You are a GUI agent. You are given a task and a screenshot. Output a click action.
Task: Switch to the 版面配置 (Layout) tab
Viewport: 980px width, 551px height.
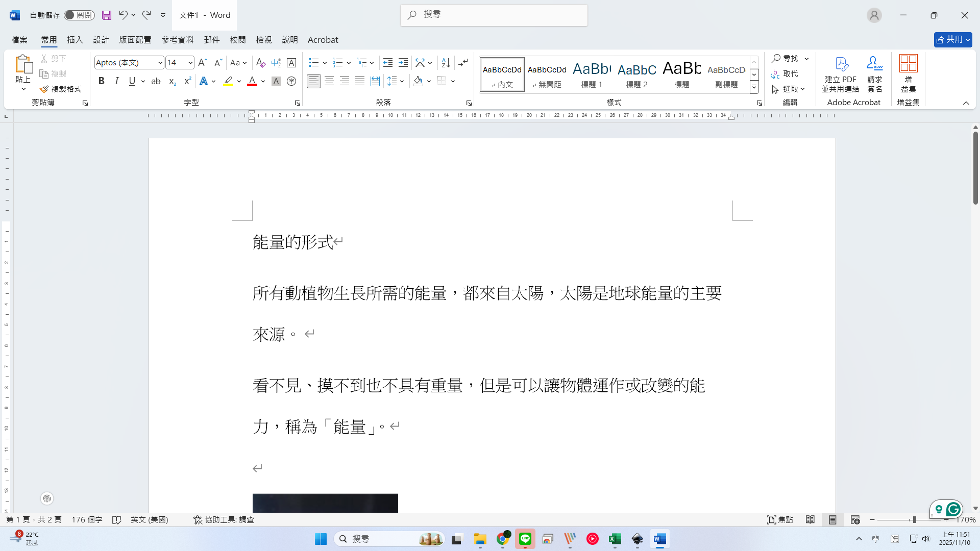135,40
